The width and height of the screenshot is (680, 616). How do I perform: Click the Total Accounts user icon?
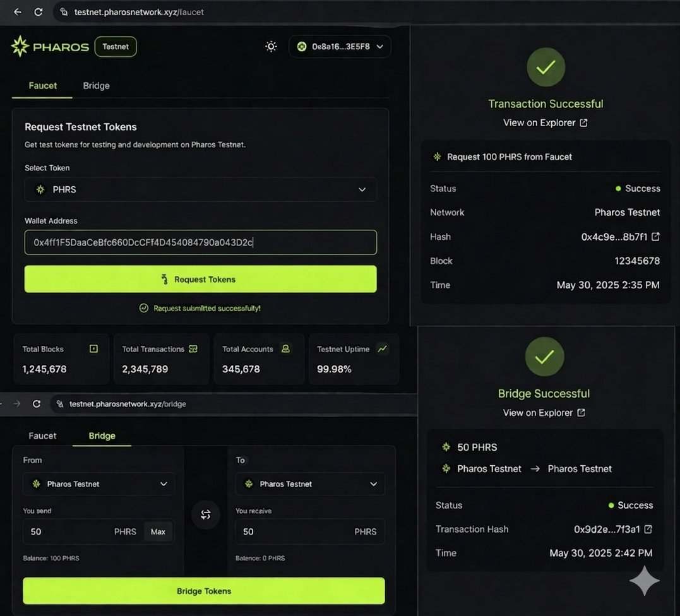pos(285,349)
